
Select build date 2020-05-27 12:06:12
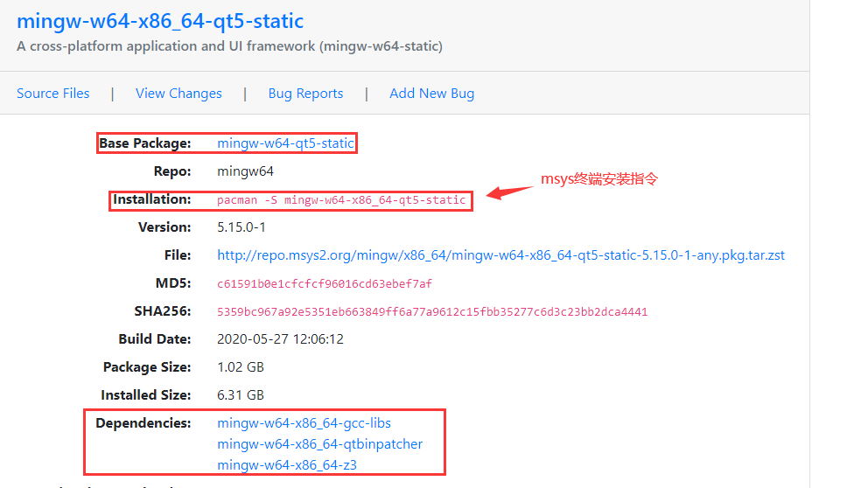(x=280, y=339)
